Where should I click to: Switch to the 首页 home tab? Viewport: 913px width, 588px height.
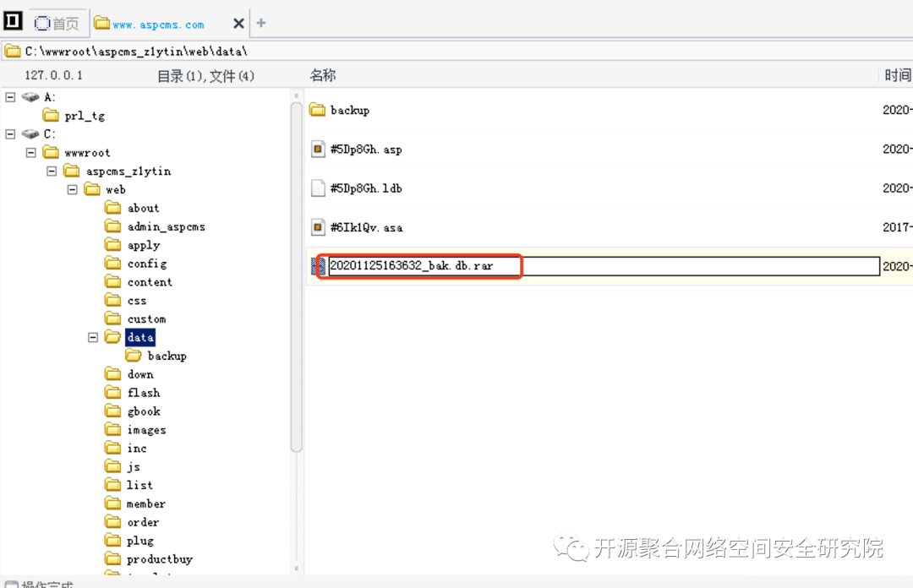[57, 24]
